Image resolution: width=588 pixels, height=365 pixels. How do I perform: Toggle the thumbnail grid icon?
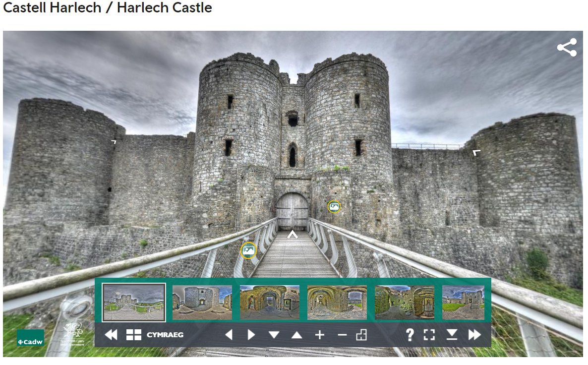point(134,335)
